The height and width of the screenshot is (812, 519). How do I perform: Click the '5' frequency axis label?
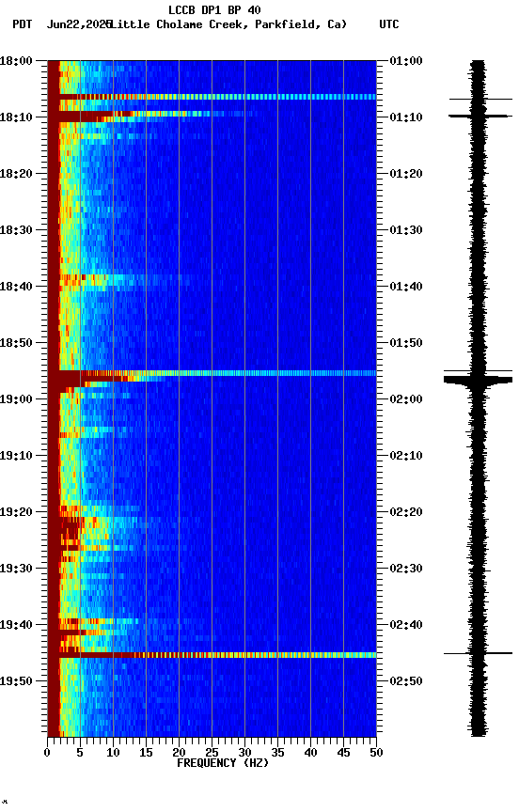(80, 753)
